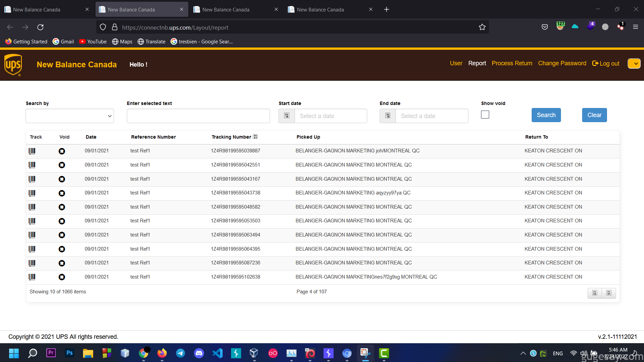Click track barcode icon for tracking 1Z4R98199595053503
Screen dimensions: 644x362
click(x=32, y=221)
